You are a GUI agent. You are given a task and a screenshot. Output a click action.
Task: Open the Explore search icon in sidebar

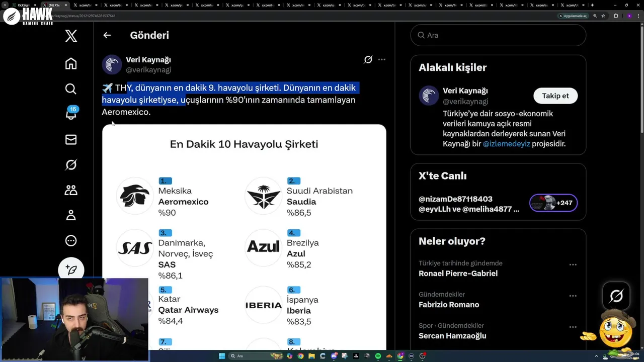(71, 89)
